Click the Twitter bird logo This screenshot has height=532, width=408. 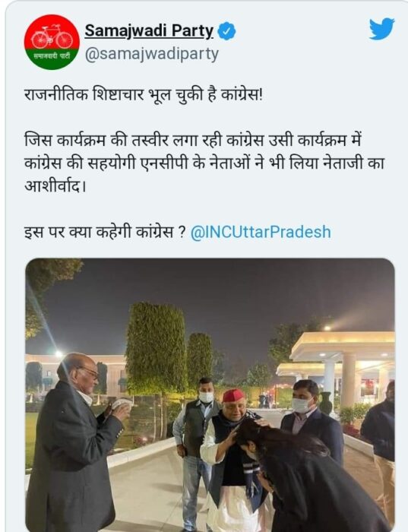click(382, 29)
